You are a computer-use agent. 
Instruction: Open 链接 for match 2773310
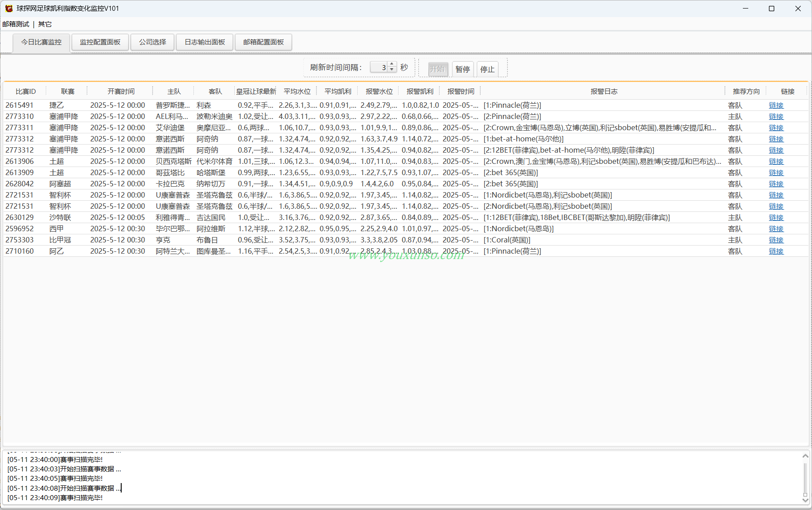tap(776, 117)
